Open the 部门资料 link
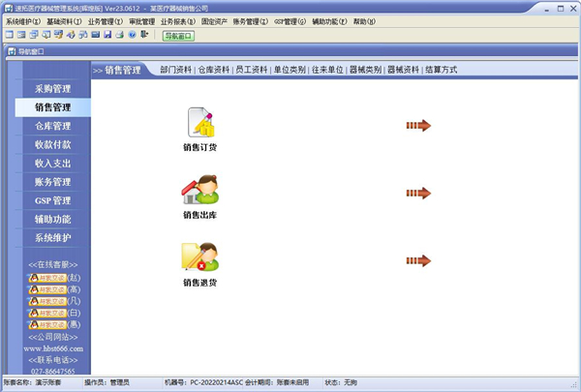Viewport: 581px width, 392px height. point(176,70)
